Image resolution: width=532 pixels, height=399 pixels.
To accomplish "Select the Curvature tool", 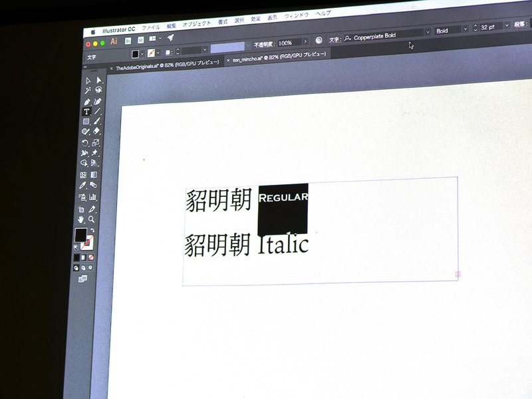I will (98, 101).
